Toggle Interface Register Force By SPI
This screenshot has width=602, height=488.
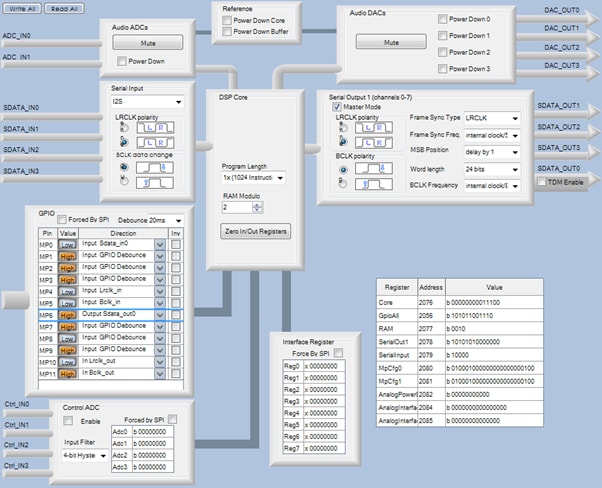(x=338, y=352)
